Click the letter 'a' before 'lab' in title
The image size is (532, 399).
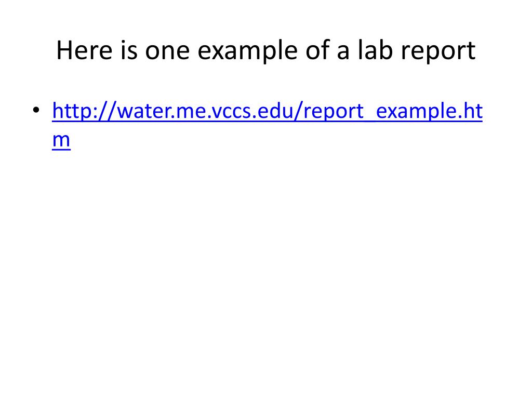(343, 54)
